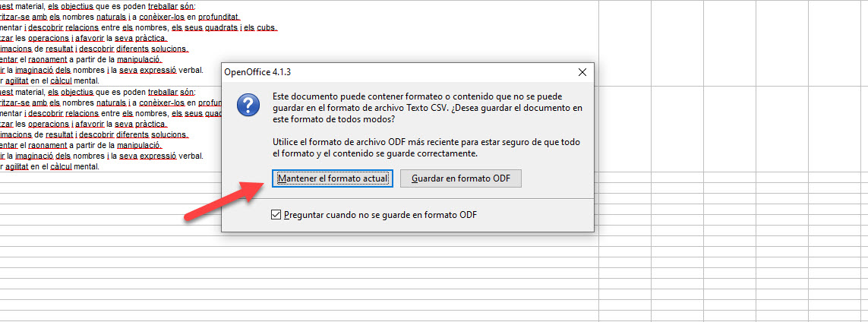Select the first cell's 'els cubs' line
868x322 pixels.
tap(138, 27)
